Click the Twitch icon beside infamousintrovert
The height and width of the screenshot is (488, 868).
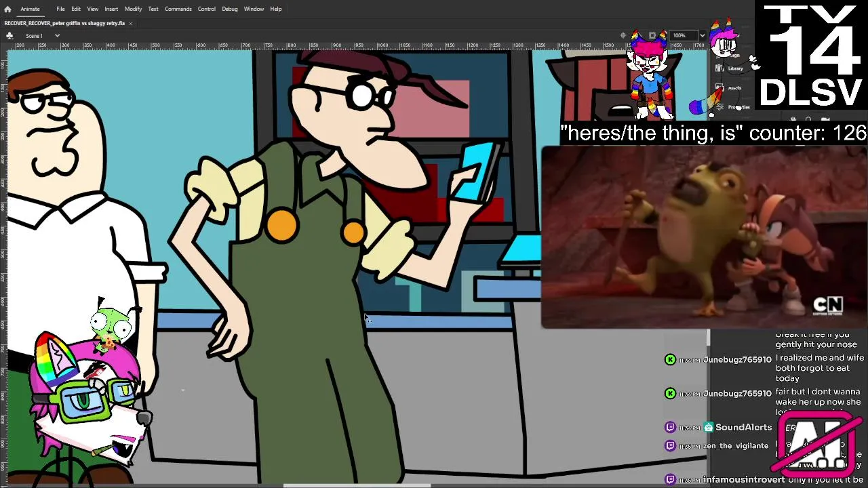[671, 480]
